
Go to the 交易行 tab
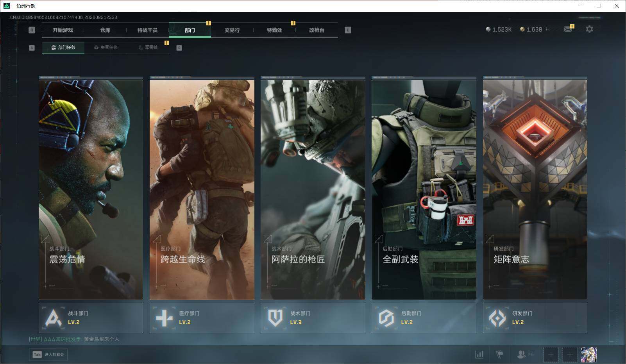(x=232, y=30)
